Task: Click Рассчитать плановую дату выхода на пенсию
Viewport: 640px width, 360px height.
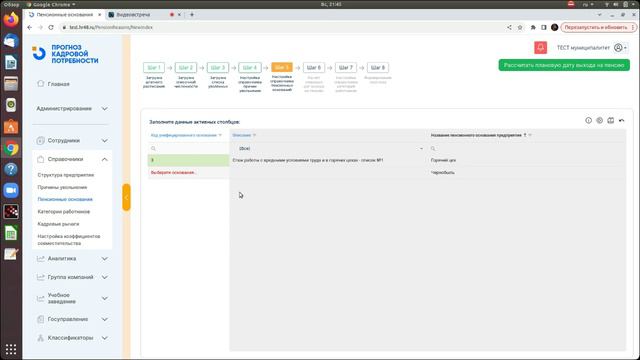Action: tap(564, 65)
